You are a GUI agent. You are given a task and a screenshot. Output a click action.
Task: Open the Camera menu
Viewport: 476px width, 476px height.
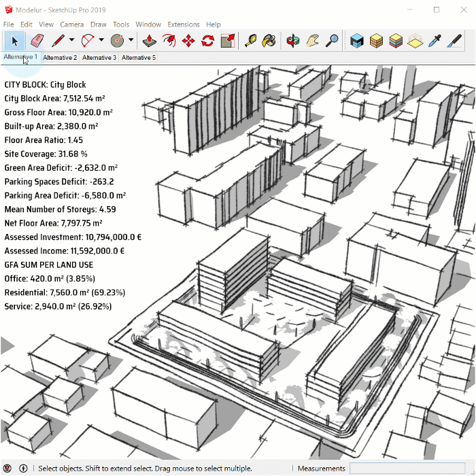pos(72,24)
